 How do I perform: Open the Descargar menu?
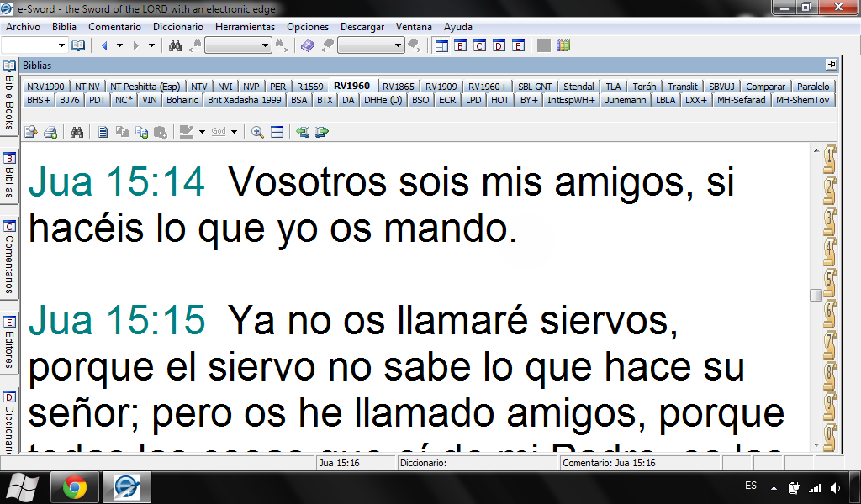click(362, 26)
